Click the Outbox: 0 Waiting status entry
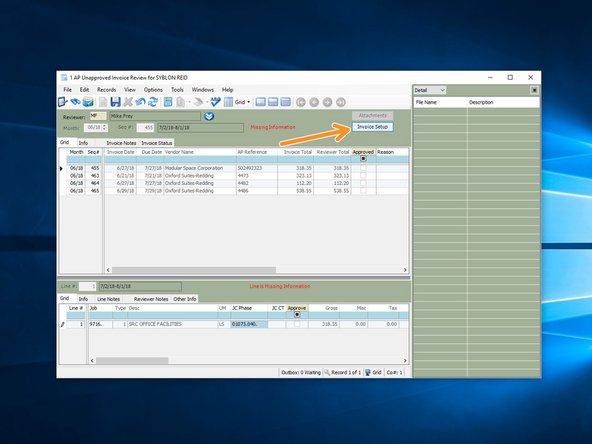This screenshot has width=592, height=444. tap(301, 372)
